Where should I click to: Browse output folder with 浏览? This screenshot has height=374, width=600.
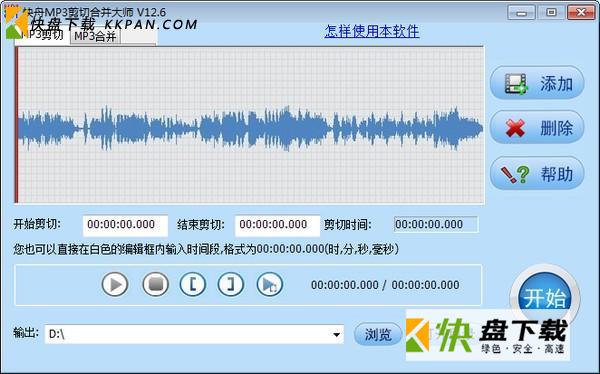(x=378, y=334)
